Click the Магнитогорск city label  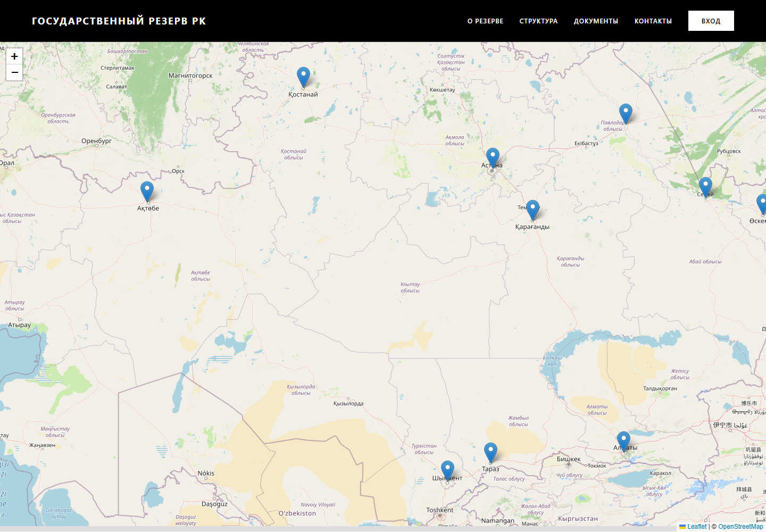coord(190,76)
